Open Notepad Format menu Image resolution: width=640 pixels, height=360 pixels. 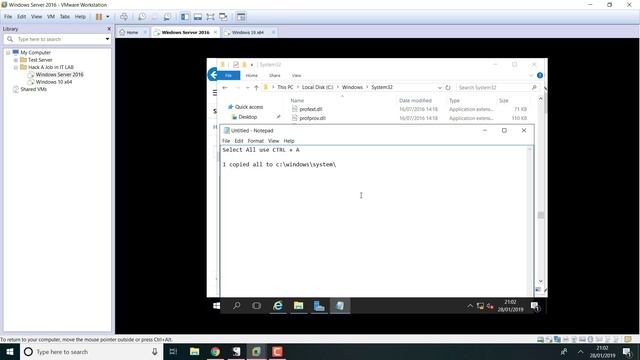pyautogui.click(x=256, y=141)
